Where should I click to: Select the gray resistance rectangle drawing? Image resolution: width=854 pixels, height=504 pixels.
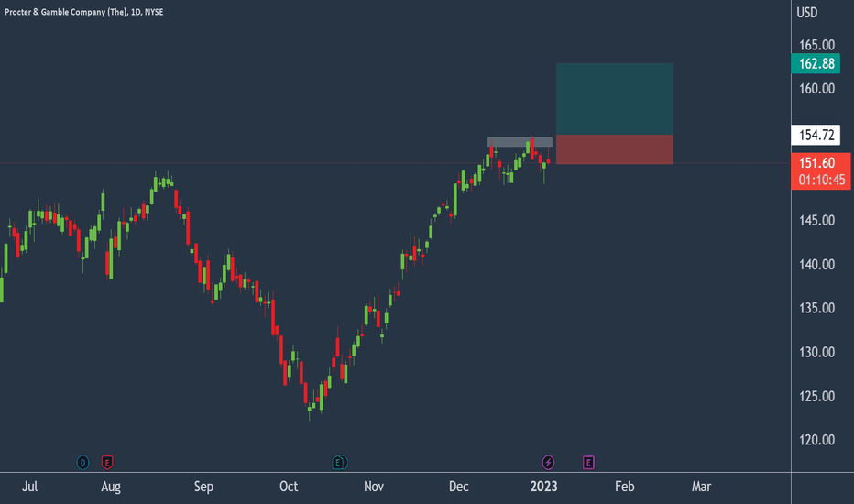[520, 142]
